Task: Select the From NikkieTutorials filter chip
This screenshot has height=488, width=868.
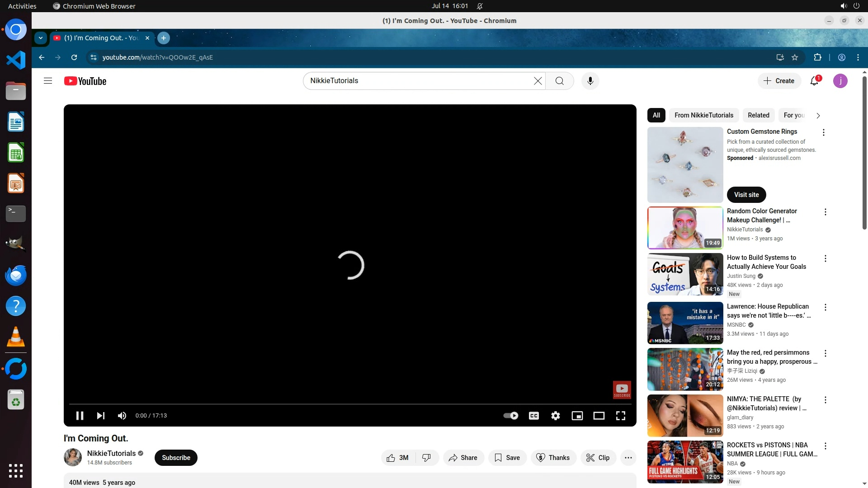Action: [703, 115]
